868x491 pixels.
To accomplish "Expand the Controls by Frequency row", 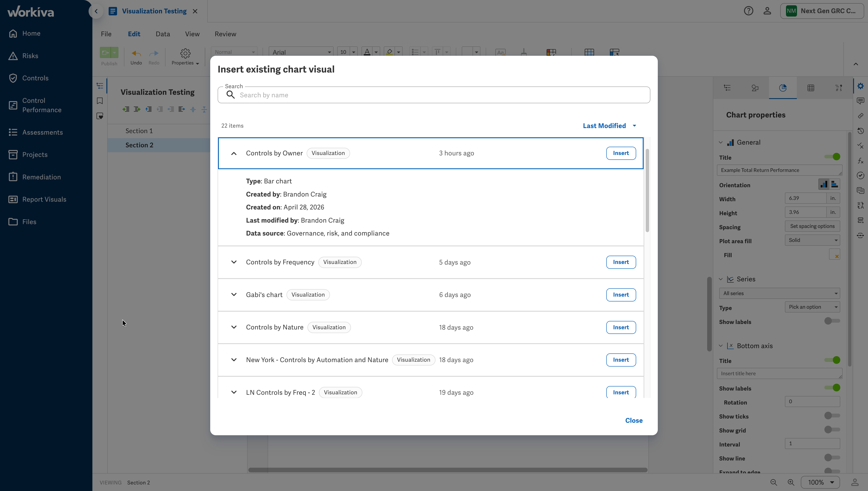I will pyautogui.click(x=234, y=262).
